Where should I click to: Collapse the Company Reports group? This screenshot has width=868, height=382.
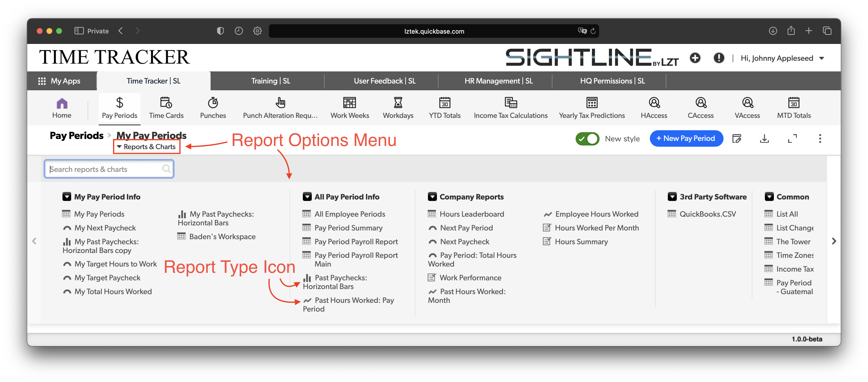(432, 197)
